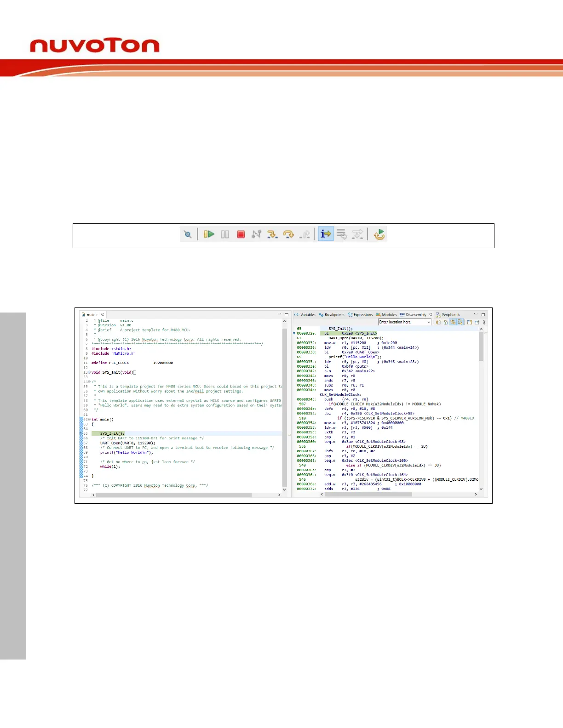
Task: Click the #define PLL_CLOCK line
Action: [132, 363]
